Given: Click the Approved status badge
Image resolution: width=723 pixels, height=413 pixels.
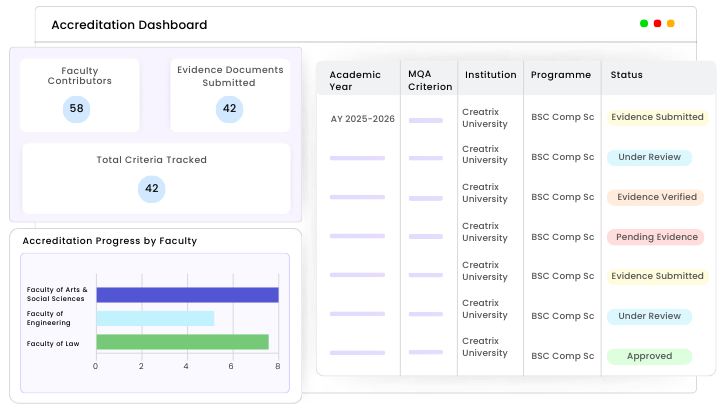Looking at the screenshot, I should (649, 356).
